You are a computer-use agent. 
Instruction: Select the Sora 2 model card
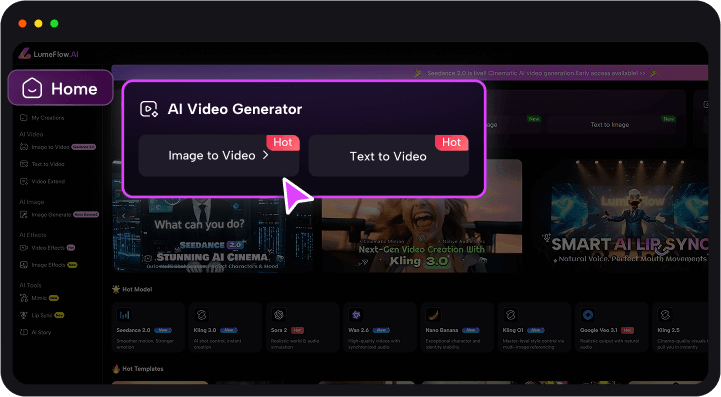(303, 327)
